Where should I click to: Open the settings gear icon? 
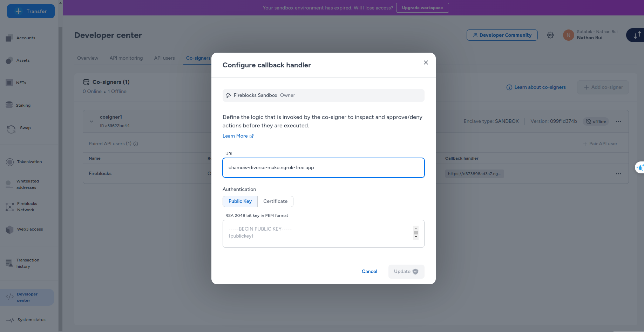(550, 35)
